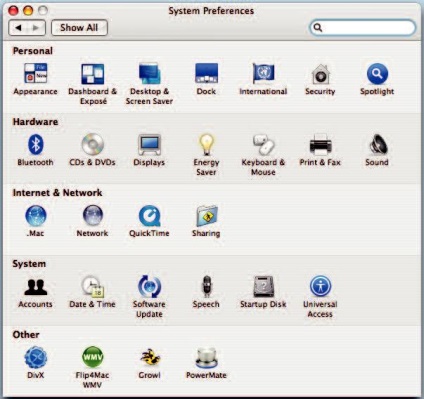This screenshot has height=399, width=424.
Task: Open the Sharing folder icon
Action: pyautogui.click(x=206, y=216)
